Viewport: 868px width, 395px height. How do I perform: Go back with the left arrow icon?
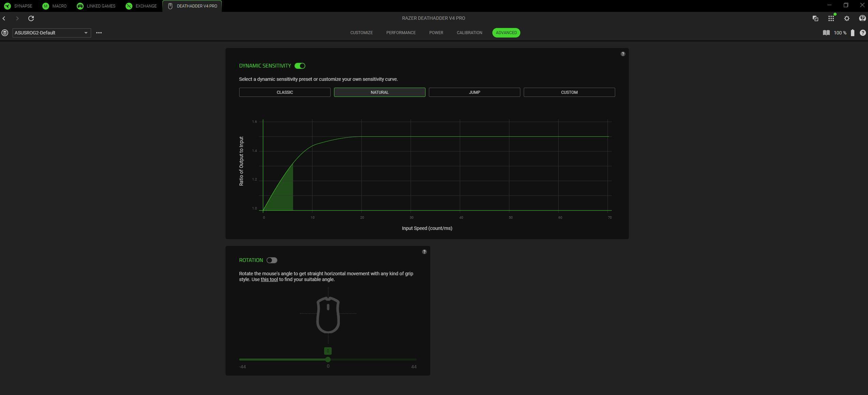(x=4, y=18)
